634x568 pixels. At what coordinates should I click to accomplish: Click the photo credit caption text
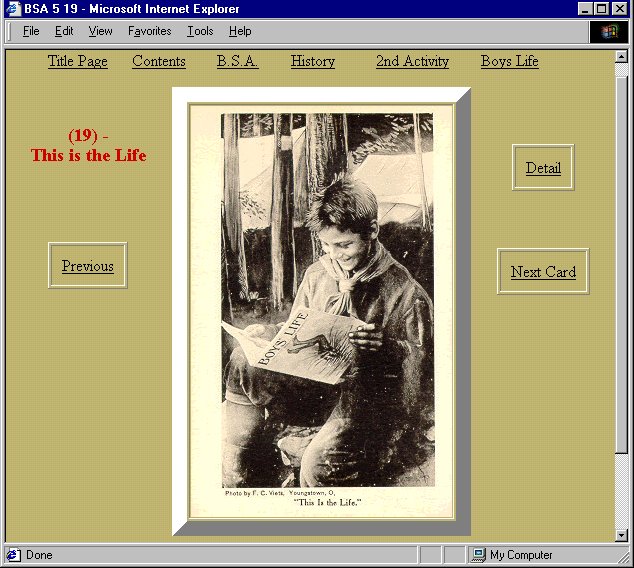point(280,493)
